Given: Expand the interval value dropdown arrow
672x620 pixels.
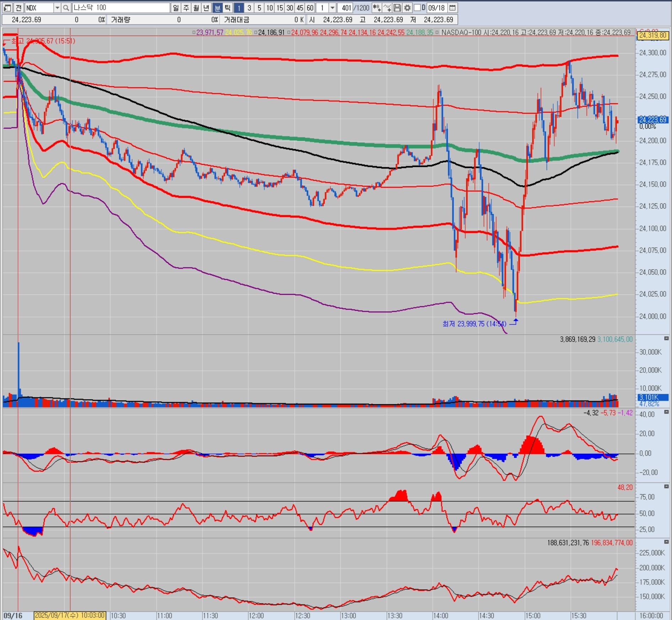Looking at the screenshot, I should coord(332,8).
